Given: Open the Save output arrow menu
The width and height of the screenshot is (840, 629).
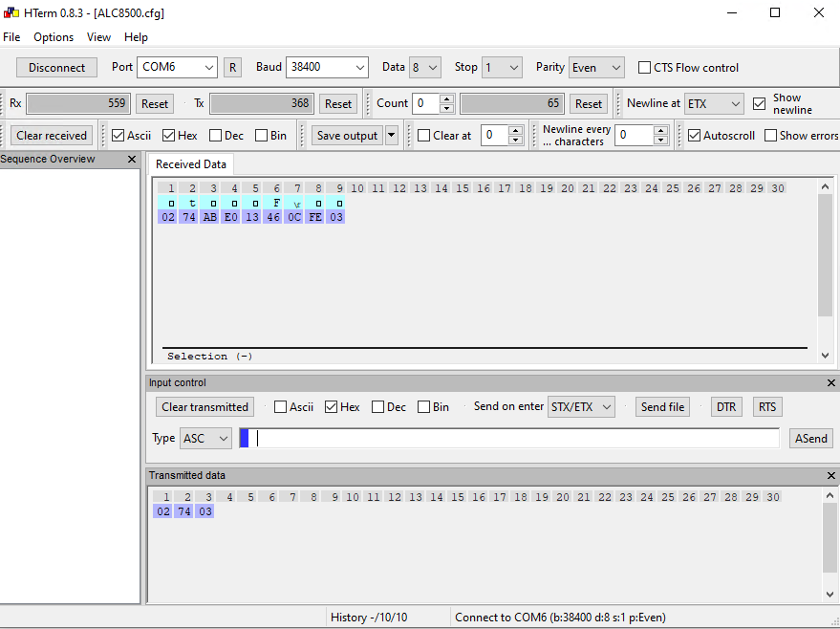Looking at the screenshot, I should pyautogui.click(x=392, y=136).
